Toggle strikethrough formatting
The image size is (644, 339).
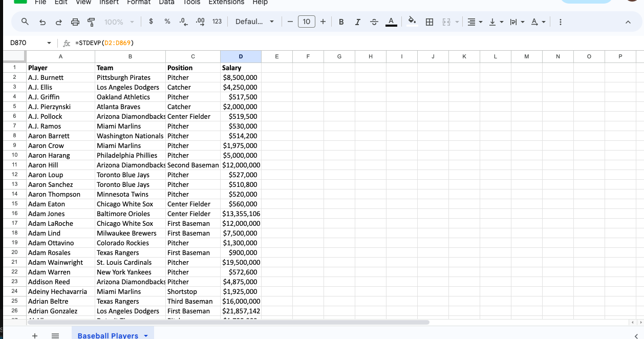[374, 22]
